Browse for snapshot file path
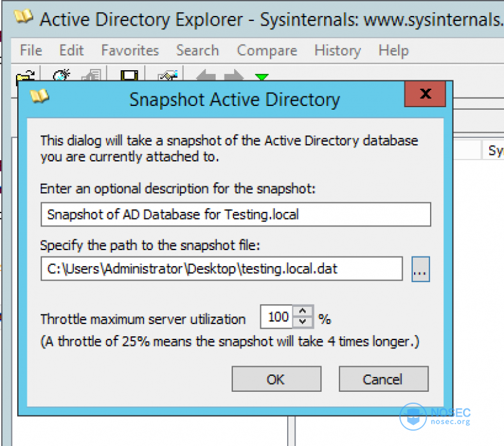Image resolution: width=504 pixels, height=446 pixels. [420, 269]
